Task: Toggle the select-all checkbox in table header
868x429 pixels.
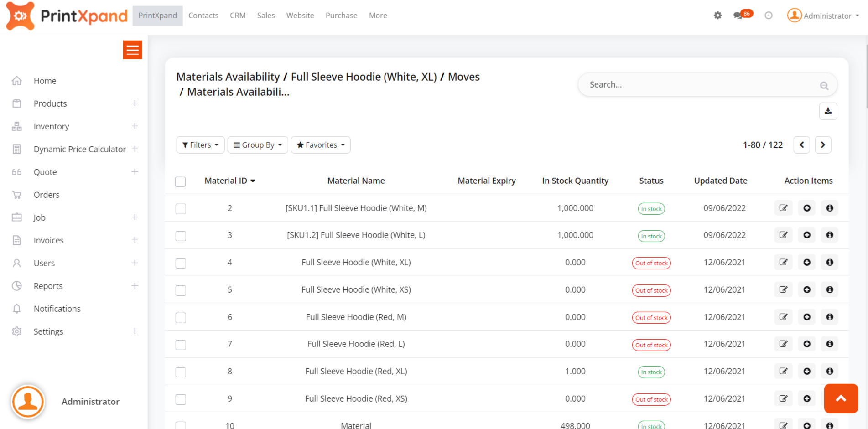Action: [181, 182]
